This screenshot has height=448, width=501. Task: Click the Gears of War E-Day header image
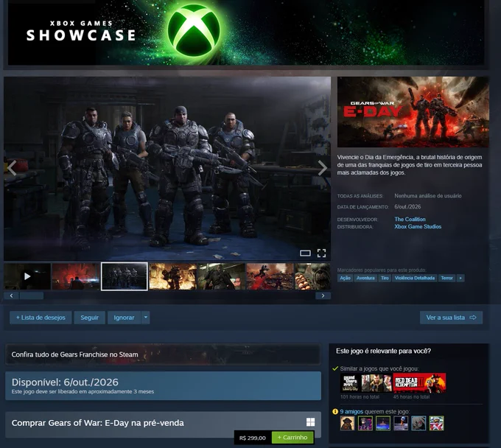click(x=413, y=112)
